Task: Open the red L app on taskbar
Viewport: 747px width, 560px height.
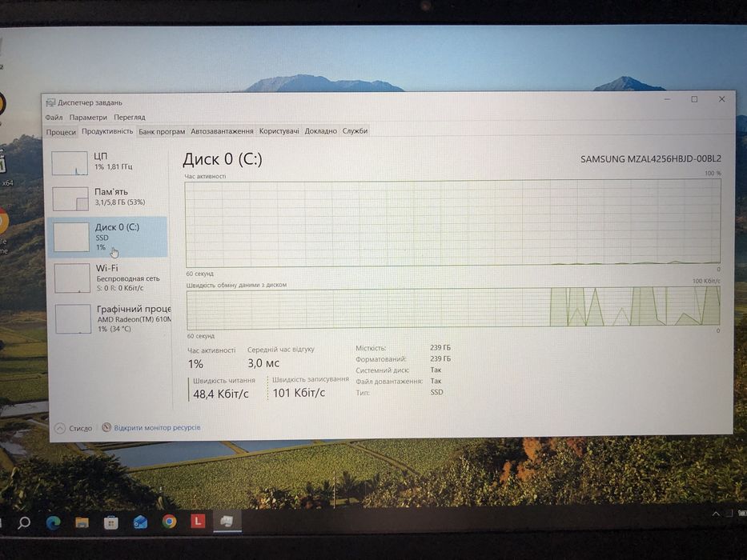Action: coord(198,521)
